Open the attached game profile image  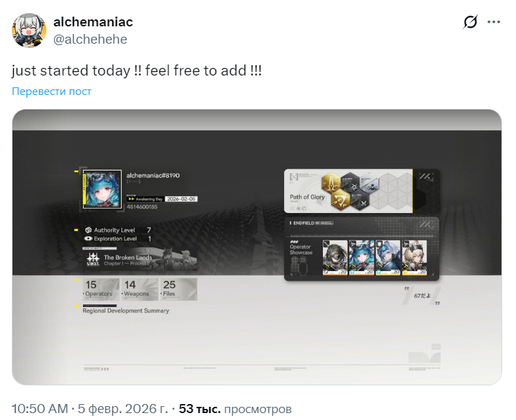pyautogui.click(x=257, y=247)
